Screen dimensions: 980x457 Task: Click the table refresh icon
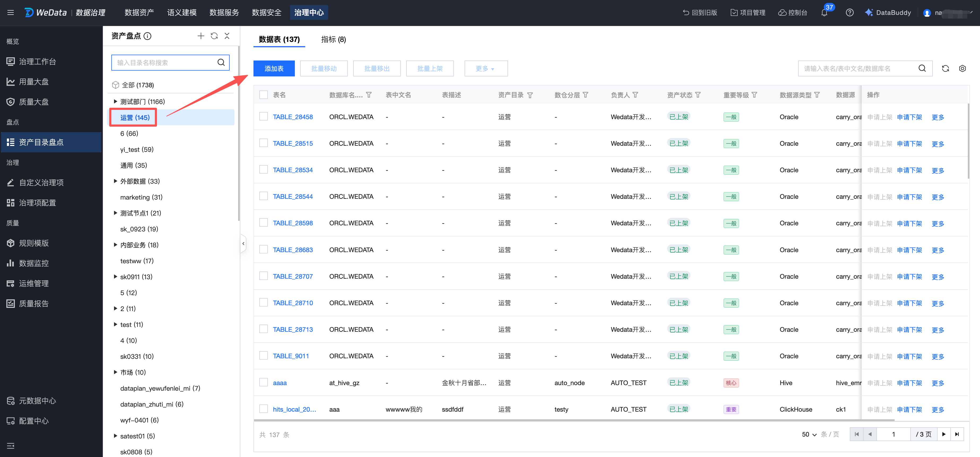(945, 68)
